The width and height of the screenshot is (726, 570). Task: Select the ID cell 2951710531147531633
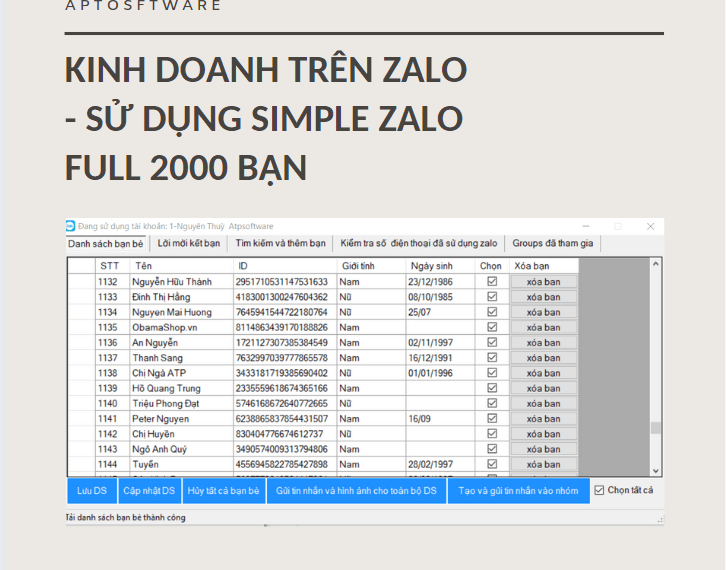click(285, 282)
